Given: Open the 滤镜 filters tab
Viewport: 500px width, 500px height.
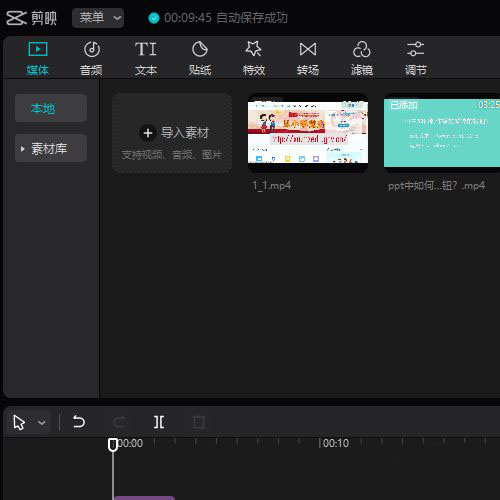Looking at the screenshot, I should [362, 58].
